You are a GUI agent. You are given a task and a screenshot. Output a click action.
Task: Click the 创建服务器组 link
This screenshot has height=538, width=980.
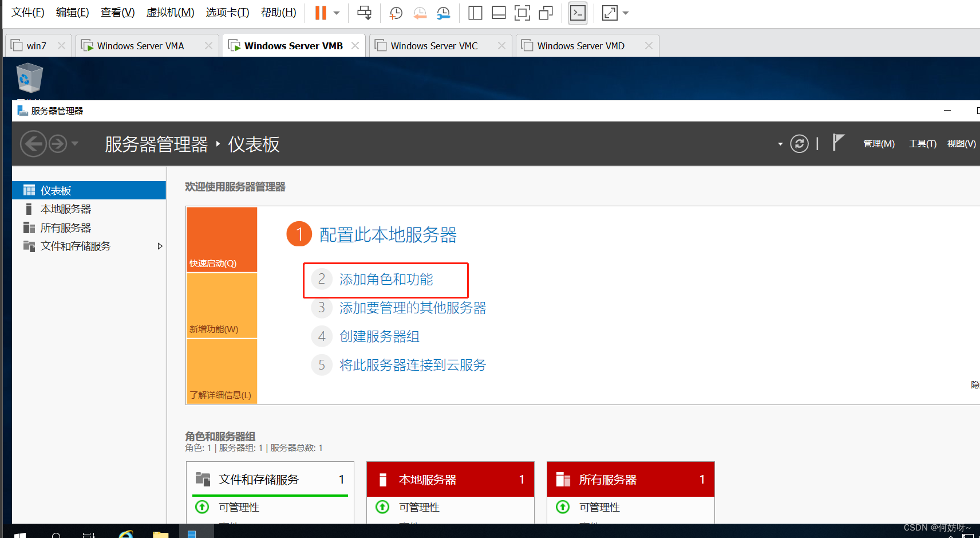(380, 336)
